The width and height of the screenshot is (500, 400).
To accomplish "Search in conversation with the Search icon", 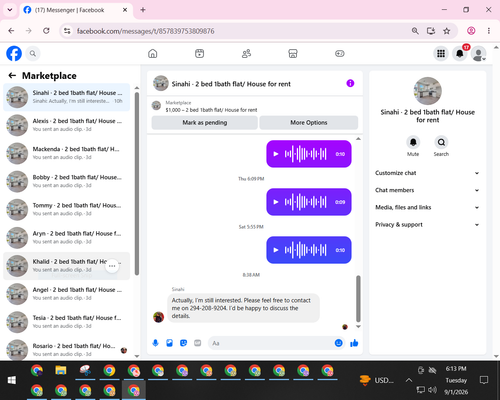I will [x=441, y=142].
